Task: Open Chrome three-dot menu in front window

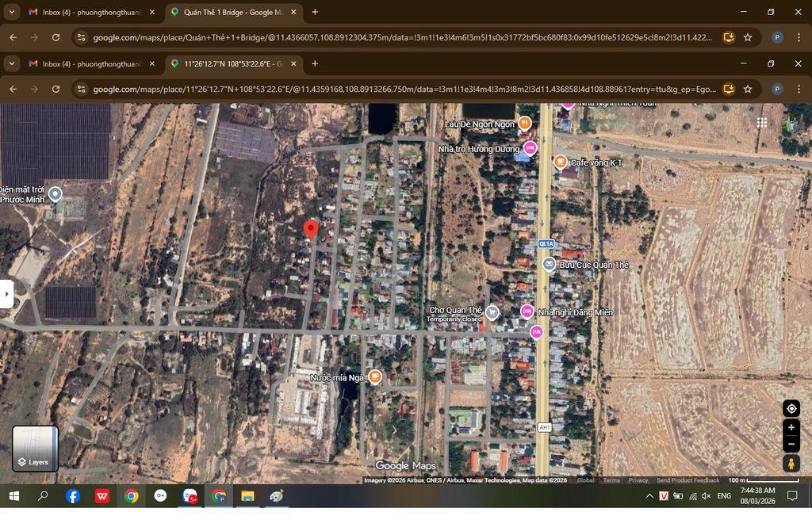Action: pyautogui.click(x=799, y=89)
